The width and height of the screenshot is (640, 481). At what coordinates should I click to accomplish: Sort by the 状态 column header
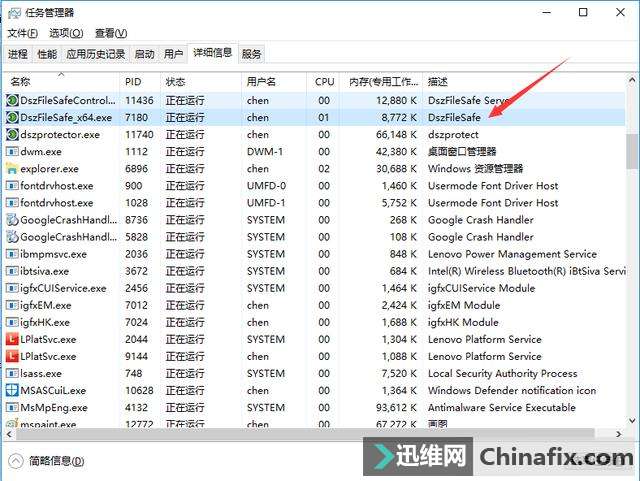200,82
